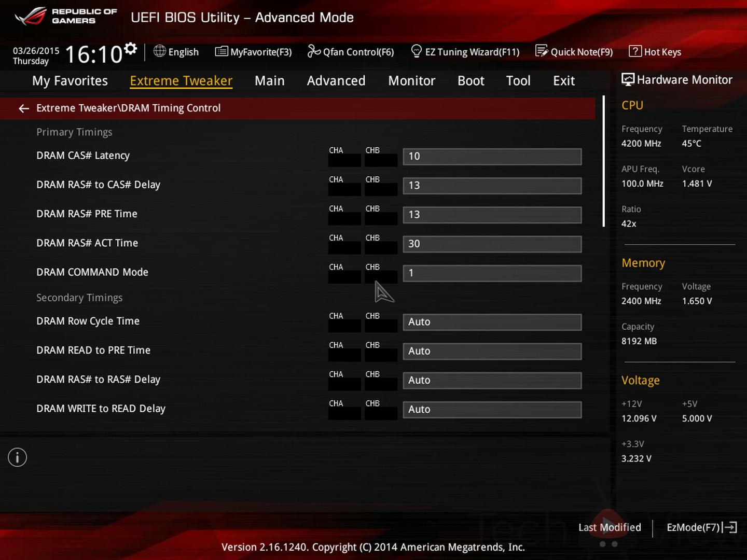Screen dimensions: 747x560
Task: Click memory frequency 2400 MHz value
Action: point(641,301)
